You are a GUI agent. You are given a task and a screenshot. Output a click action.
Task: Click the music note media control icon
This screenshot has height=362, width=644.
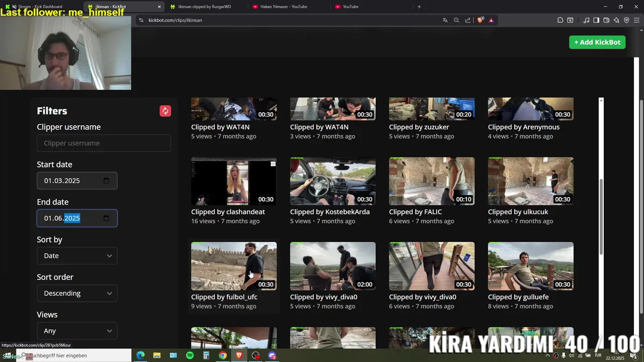[x=586, y=20]
